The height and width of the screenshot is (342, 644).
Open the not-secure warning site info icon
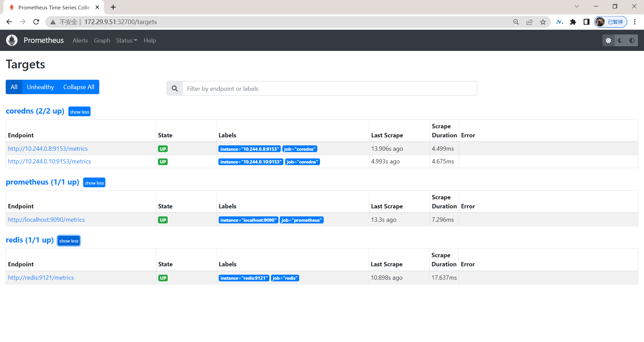[53, 22]
